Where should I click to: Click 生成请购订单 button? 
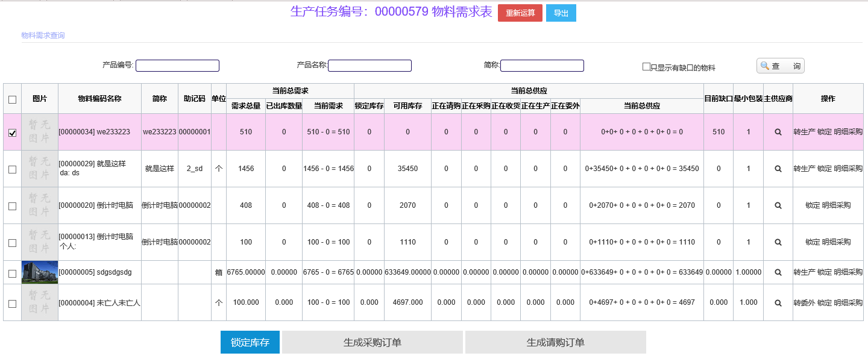click(x=555, y=342)
